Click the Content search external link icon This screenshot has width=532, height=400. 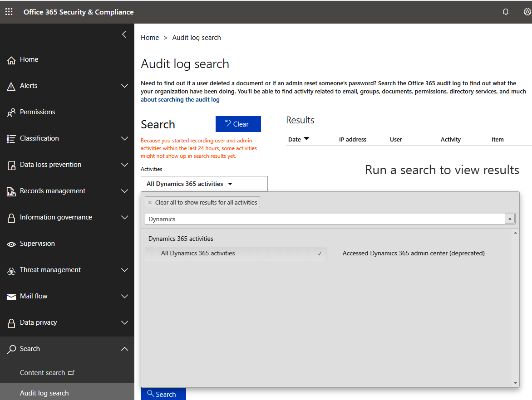71,372
